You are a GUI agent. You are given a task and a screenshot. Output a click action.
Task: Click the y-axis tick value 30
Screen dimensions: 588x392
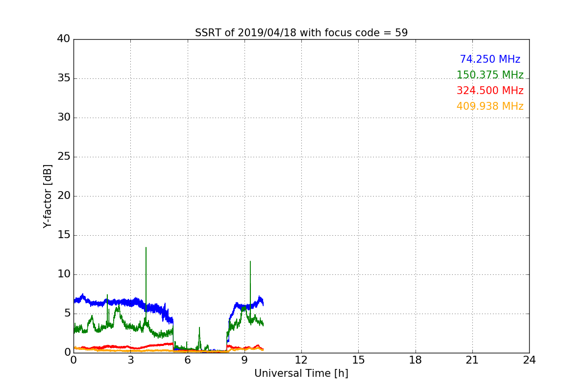(x=63, y=118)
